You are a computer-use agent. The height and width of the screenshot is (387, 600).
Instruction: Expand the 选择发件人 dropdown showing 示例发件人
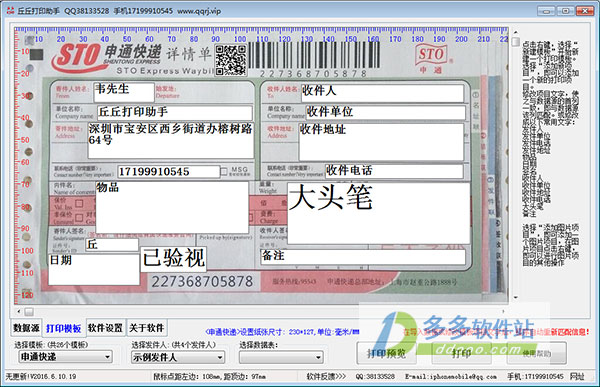pyautogui.click(x=178, y=358)
